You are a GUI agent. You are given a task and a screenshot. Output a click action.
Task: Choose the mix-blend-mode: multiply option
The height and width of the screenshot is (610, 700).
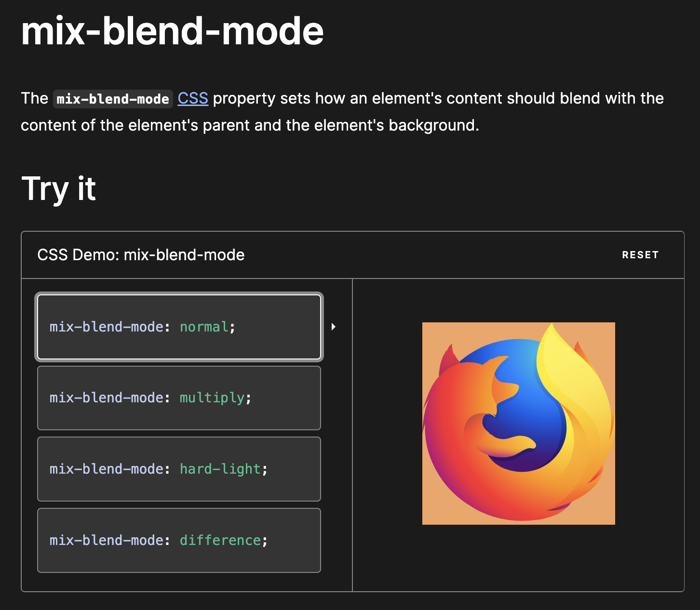click(x=179, y=398)
